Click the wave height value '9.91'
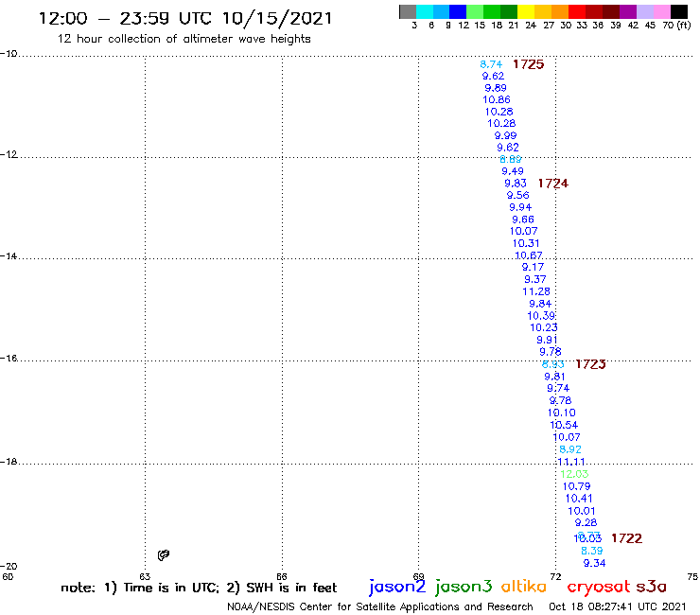700x615 pixels. click(547, 340)
